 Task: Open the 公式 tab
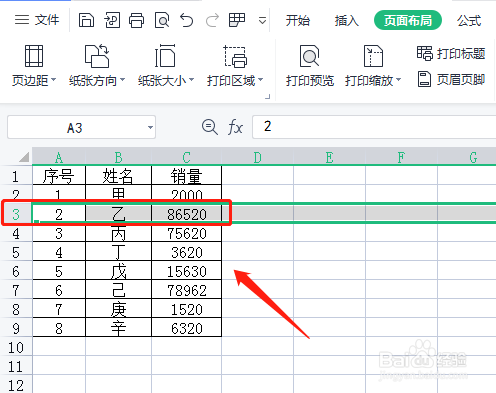coord(469,21)
